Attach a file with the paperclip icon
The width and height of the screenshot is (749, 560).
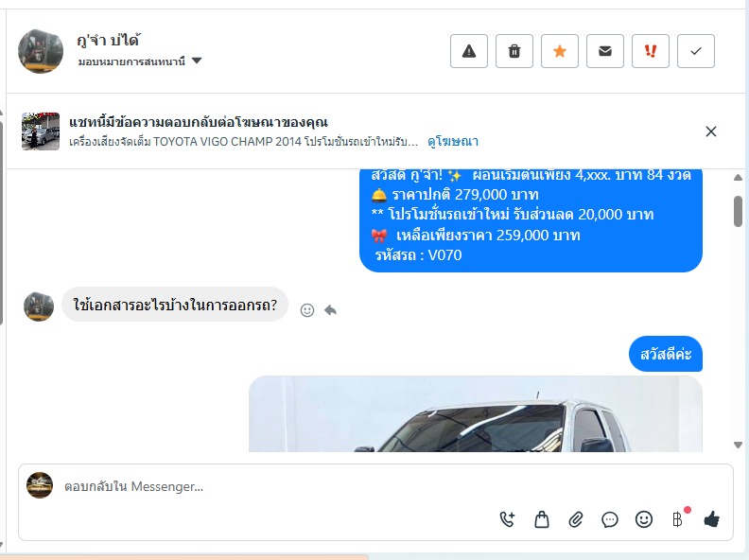coord(576,519)
